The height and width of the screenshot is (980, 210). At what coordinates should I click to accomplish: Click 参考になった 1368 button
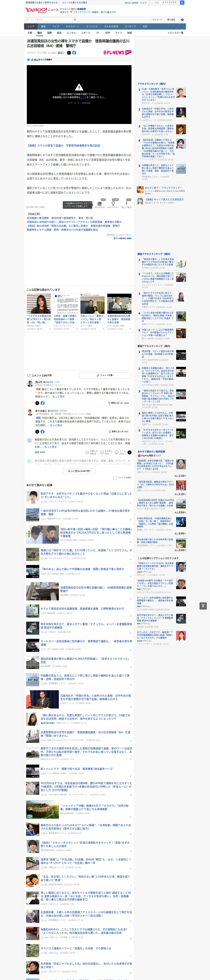tap(119, 403)
